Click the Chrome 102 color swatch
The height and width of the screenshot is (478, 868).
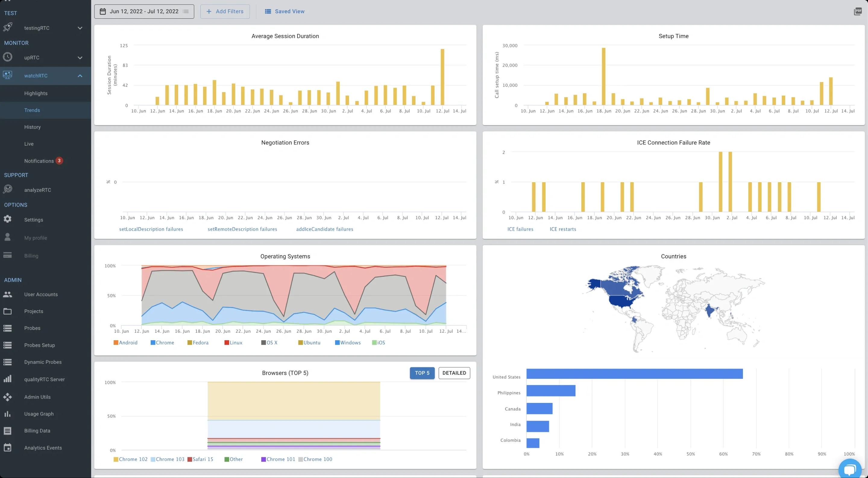click(x=116, y=459)
